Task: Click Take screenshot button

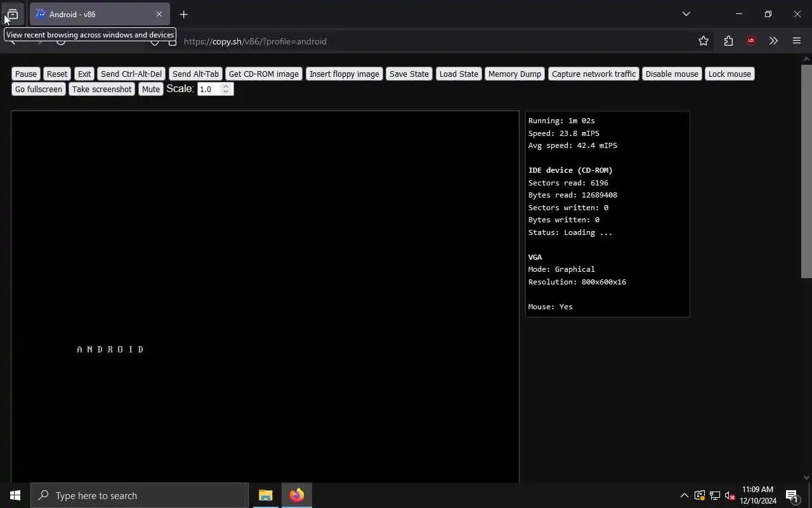Action: (102, 89)
